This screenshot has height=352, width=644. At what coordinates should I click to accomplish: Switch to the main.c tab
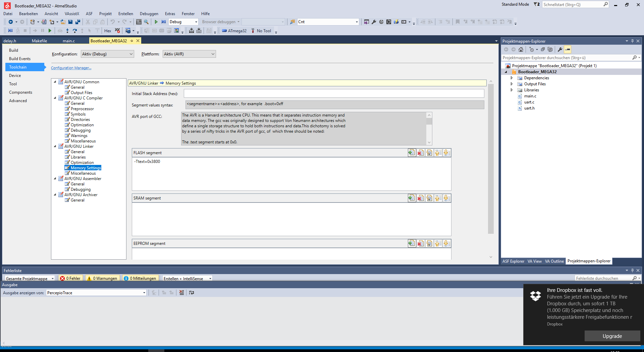[x=69, y=41]
